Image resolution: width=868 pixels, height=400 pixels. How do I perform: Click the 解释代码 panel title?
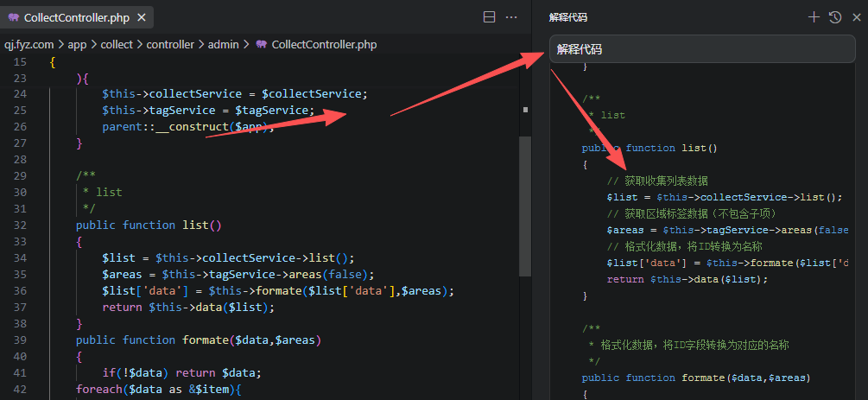pos(568,18)
